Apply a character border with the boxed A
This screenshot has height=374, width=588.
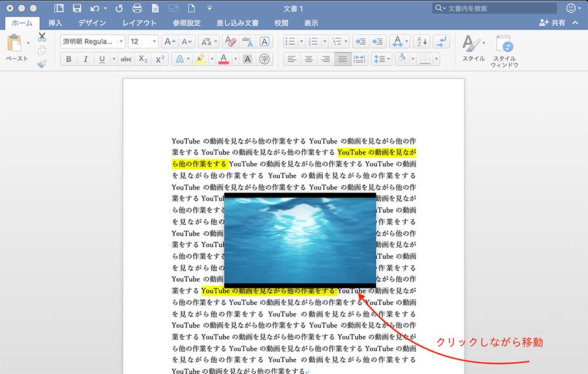click(x=265, y=41)
